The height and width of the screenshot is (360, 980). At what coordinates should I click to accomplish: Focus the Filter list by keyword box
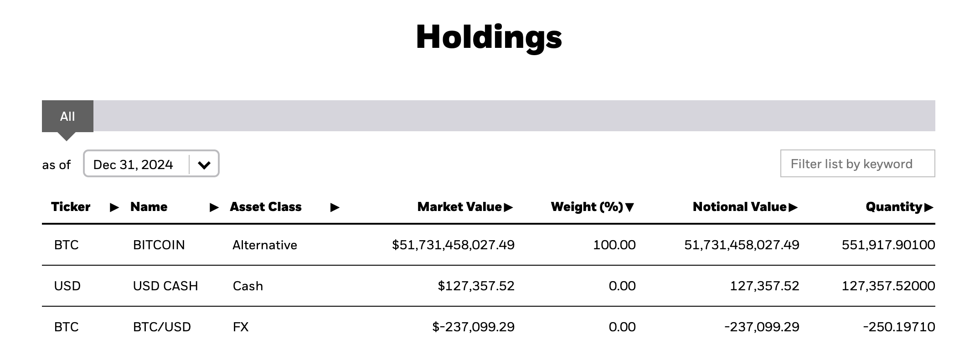[857, 164]
